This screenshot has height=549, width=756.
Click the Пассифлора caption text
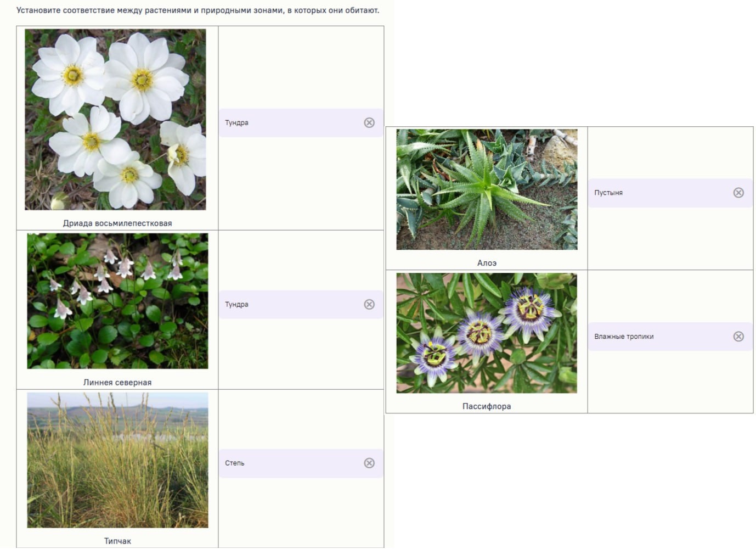click(x=487, y=406)
